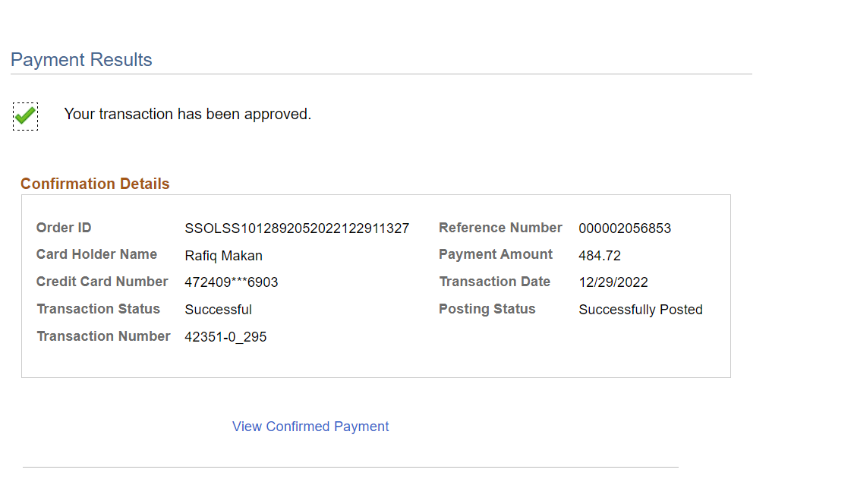
Task: Click the Successfully Posted status text
Action: point(641,310)
